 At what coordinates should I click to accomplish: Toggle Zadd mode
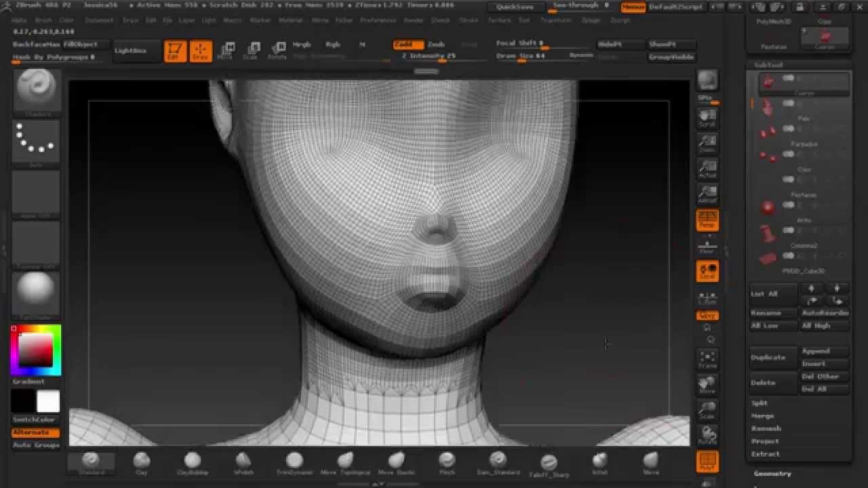[x=408, y=44]
